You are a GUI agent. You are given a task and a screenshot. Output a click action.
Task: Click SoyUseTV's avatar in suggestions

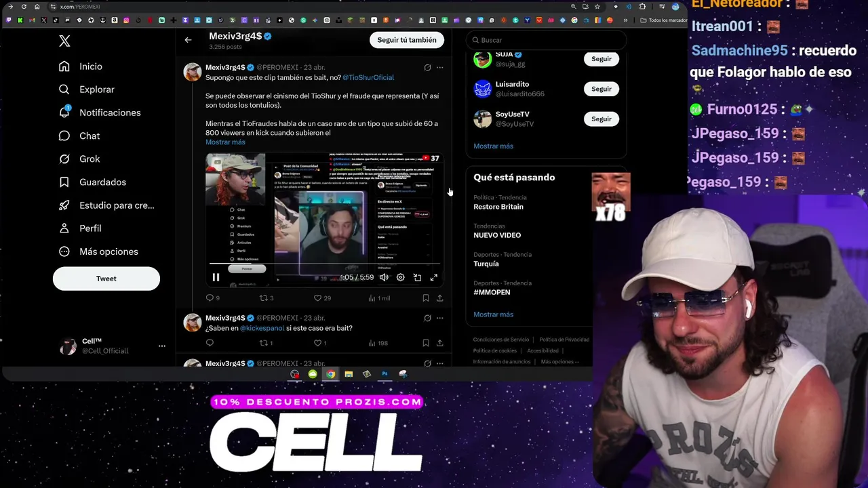pyautogui.click(x=482, y=119)
